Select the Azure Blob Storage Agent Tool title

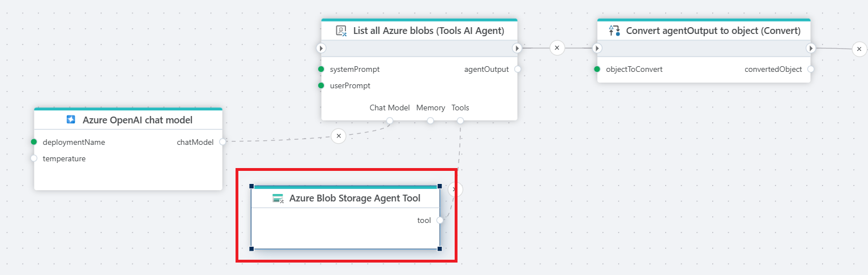click(x=354, y=198)
